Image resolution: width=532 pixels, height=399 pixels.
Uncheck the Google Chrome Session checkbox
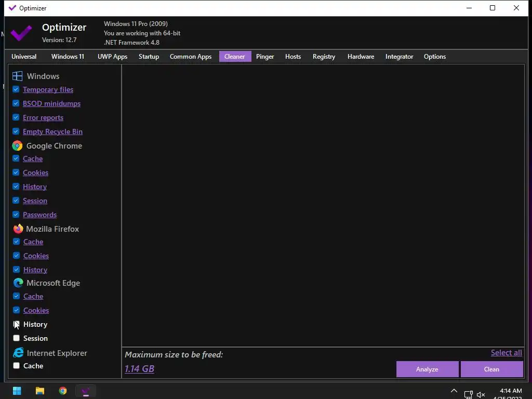coord(16,201)
